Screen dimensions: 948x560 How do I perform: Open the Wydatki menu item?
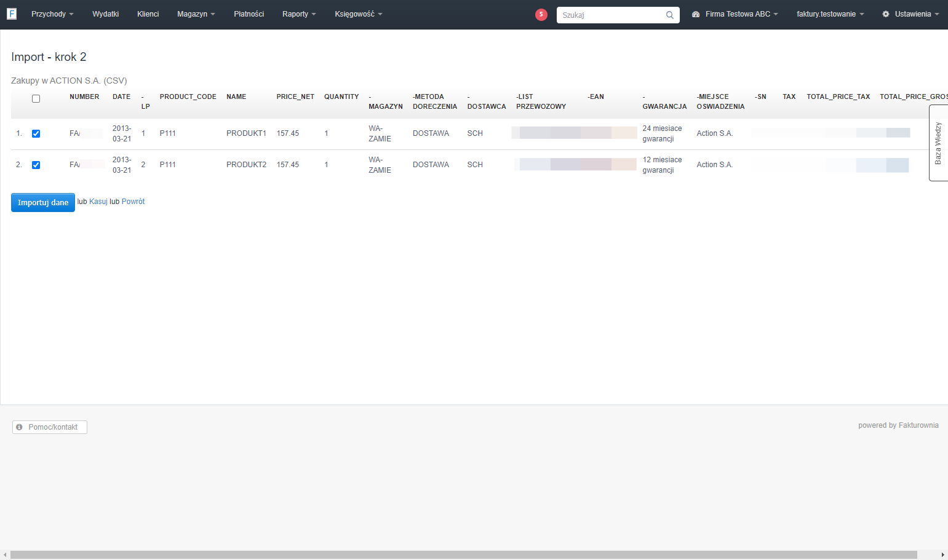coord(106,14)
